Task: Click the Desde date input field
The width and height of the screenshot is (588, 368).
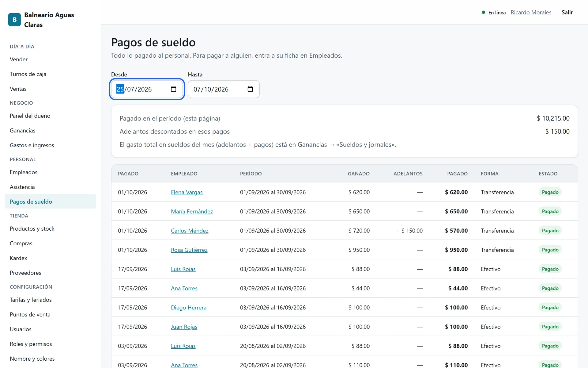Action: [x=147, y=89]
